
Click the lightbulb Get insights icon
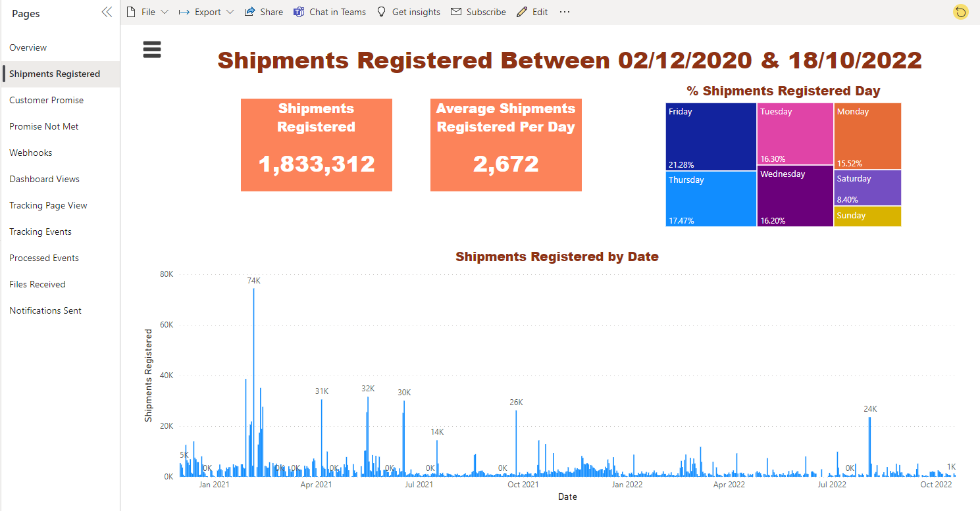coord(381,12)
